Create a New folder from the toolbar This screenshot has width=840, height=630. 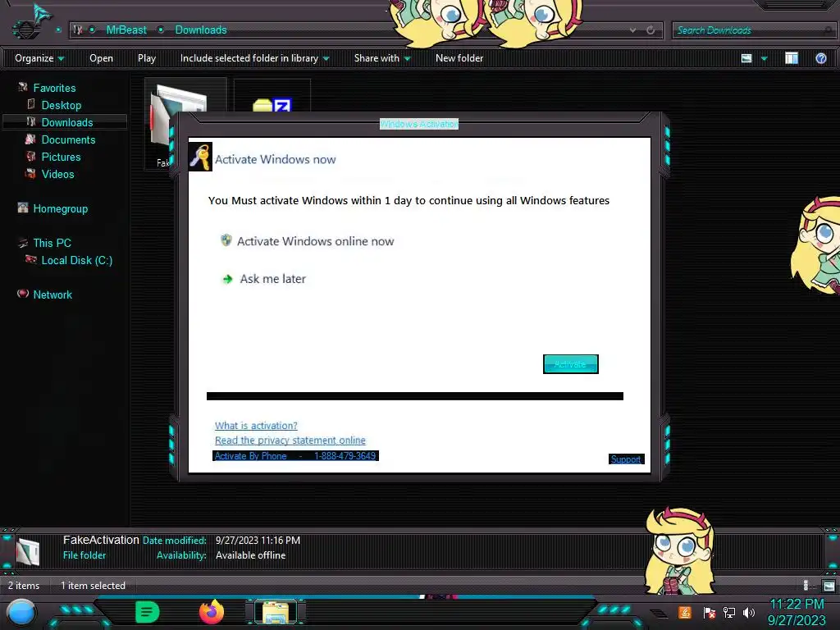point(459,58)
